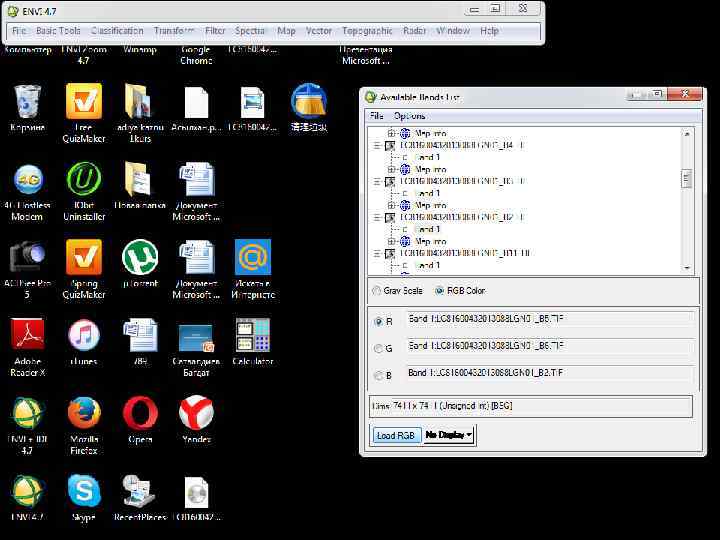Image resolution: width=720 pixels, height=540 pixels.
Task: Expand Map Info under the _B2 file
Action: pyautogui.click(x=391, y=241)
